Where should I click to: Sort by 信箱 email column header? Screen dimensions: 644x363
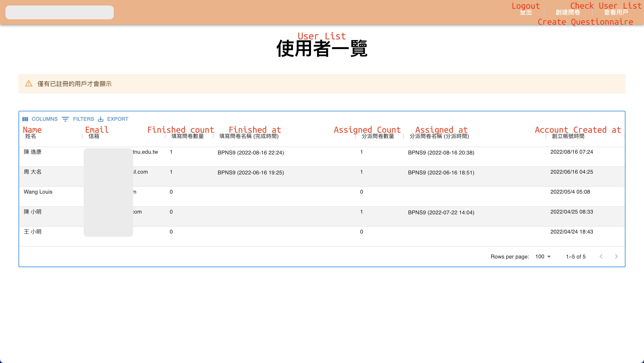click(94, 136)
